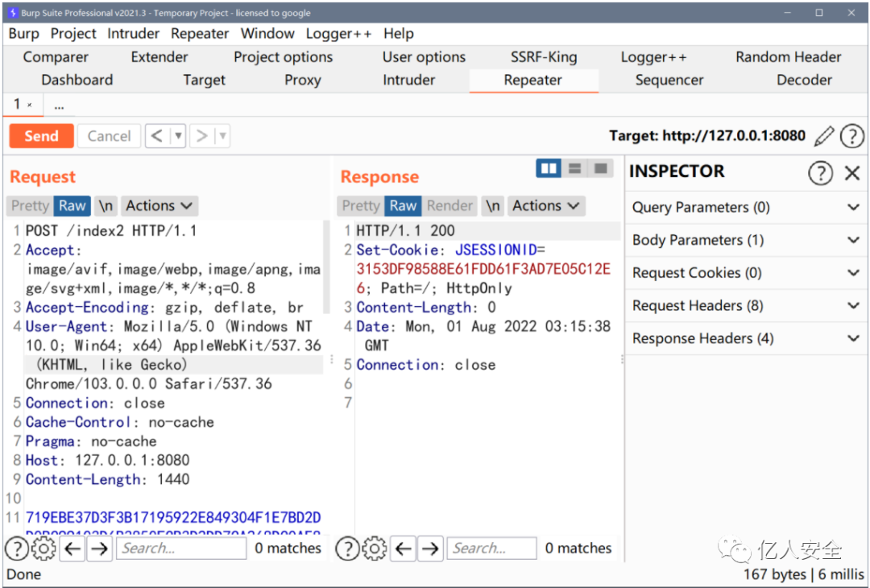Open Repeater help question-mark icon near Target

851,136
